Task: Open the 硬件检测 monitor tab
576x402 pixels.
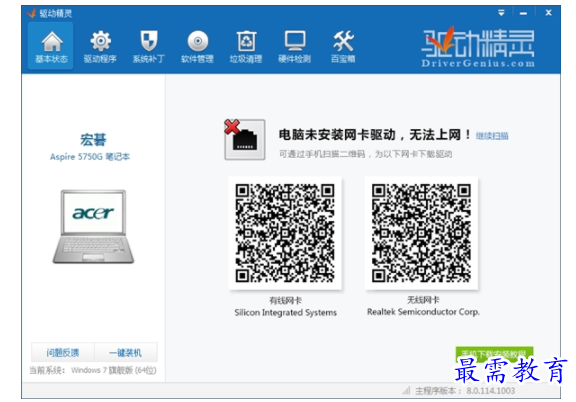Action: (295, 46)
